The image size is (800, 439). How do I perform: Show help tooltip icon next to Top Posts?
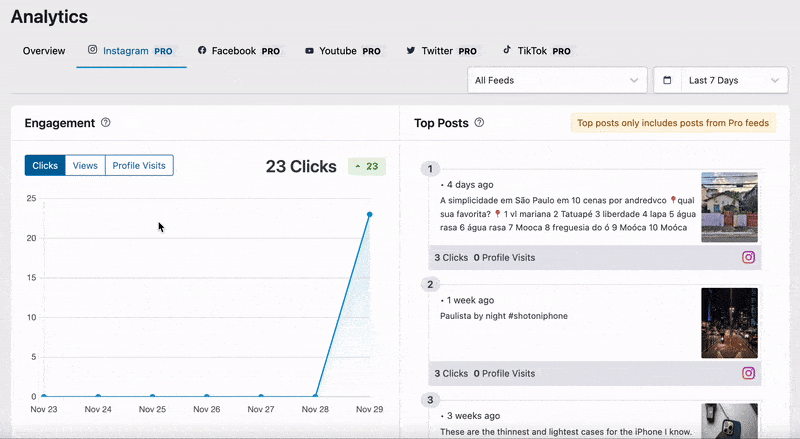point(479,123)
